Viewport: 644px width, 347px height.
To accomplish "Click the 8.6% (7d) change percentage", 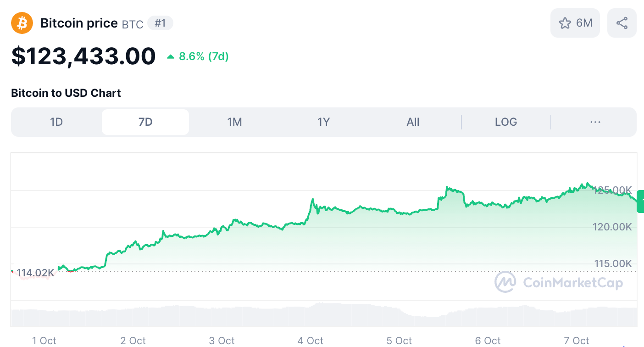I will tap(203, 56).
